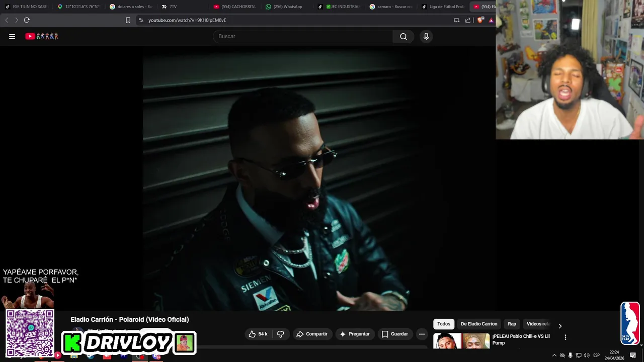Dislike the video with thumbs down

point(281,334)
